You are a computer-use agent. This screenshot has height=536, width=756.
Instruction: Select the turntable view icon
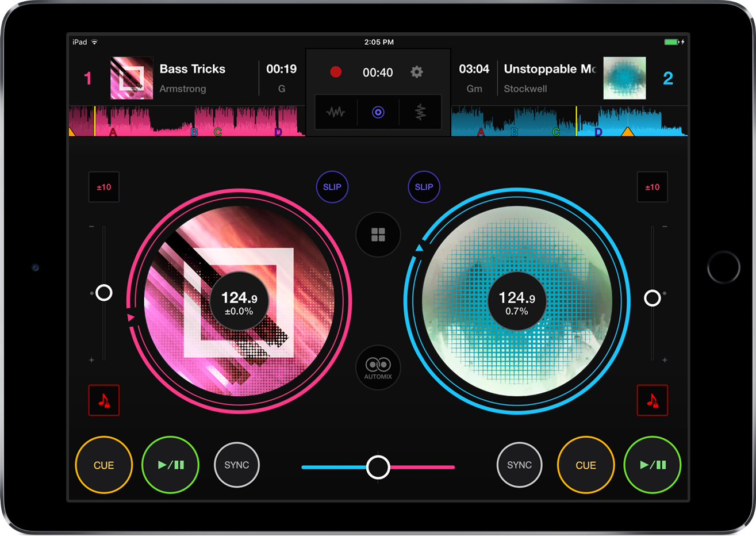tap(378, 112)
